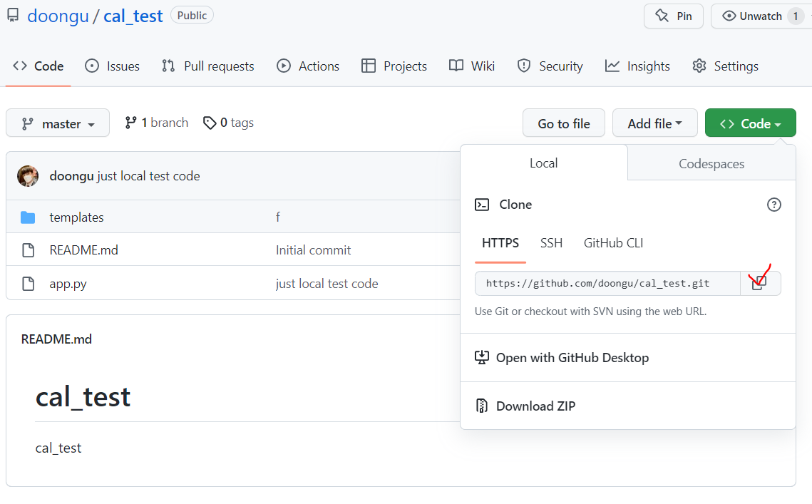
Task: Open latest commit message just local test code
Action: point(148,176)
